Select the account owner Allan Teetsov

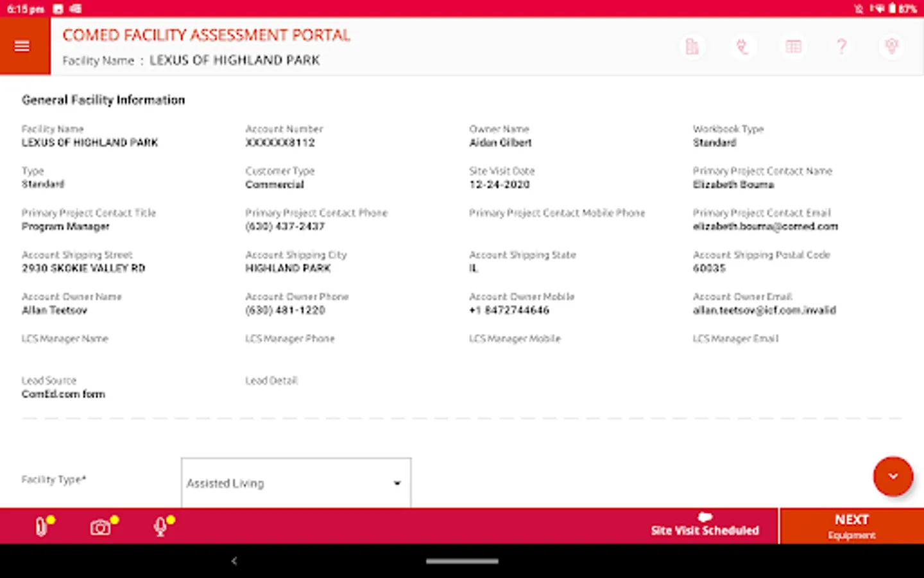(x=54, y=310)
